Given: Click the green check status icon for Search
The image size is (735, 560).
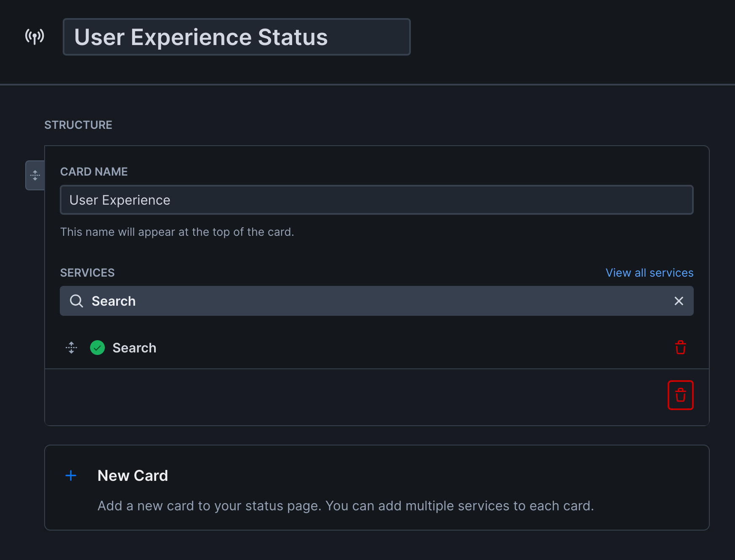Looking at the screenshot, I should pyautogui.click(x=97, y=347).
